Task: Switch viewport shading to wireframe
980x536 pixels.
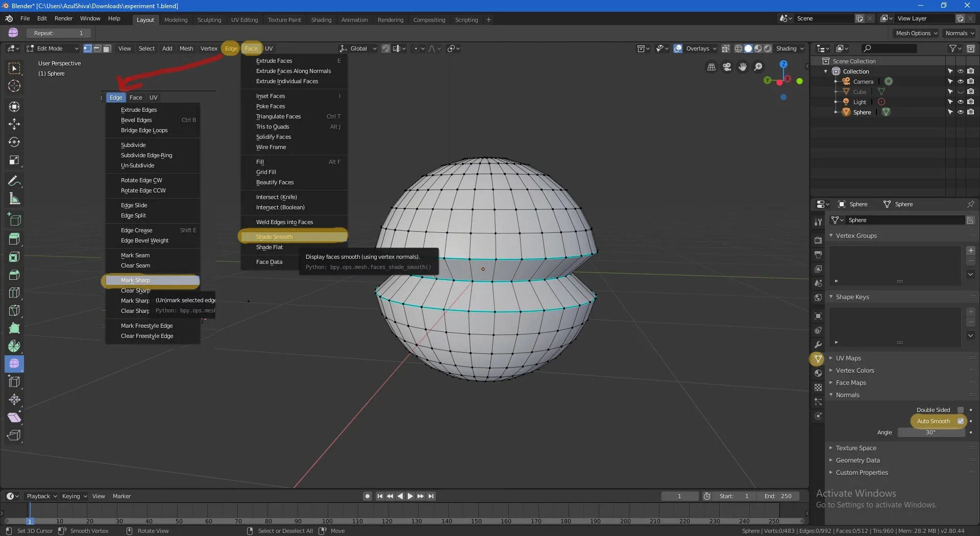Action: (x=739, y=48)
